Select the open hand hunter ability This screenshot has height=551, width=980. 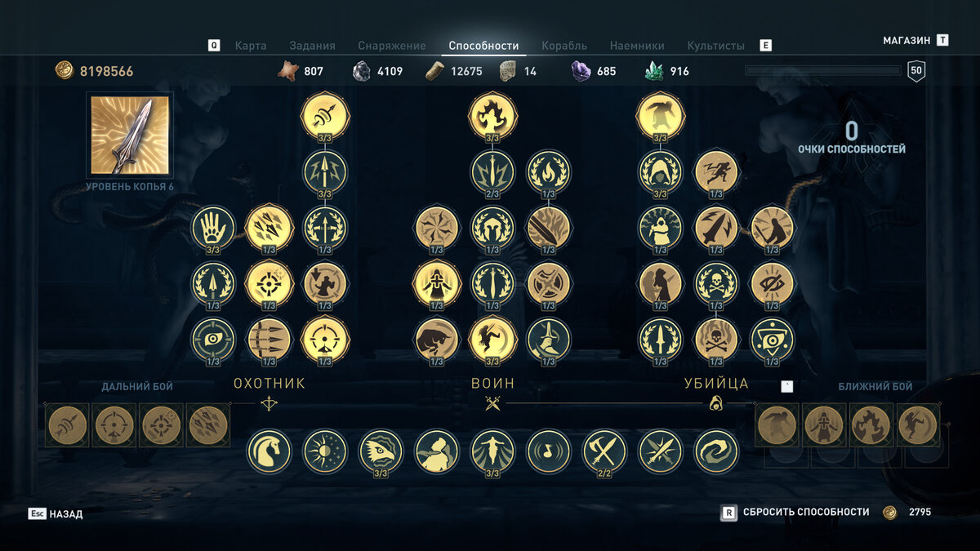click(213, 227)
